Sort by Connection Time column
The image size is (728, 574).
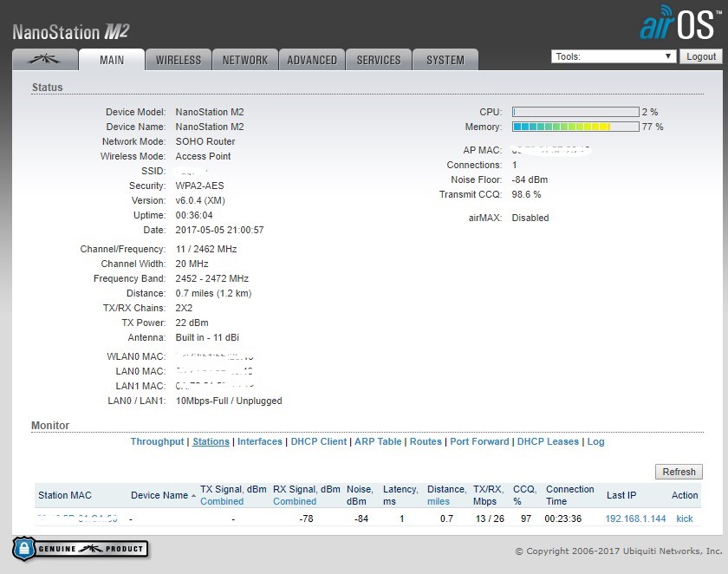(x=569, y=495)
